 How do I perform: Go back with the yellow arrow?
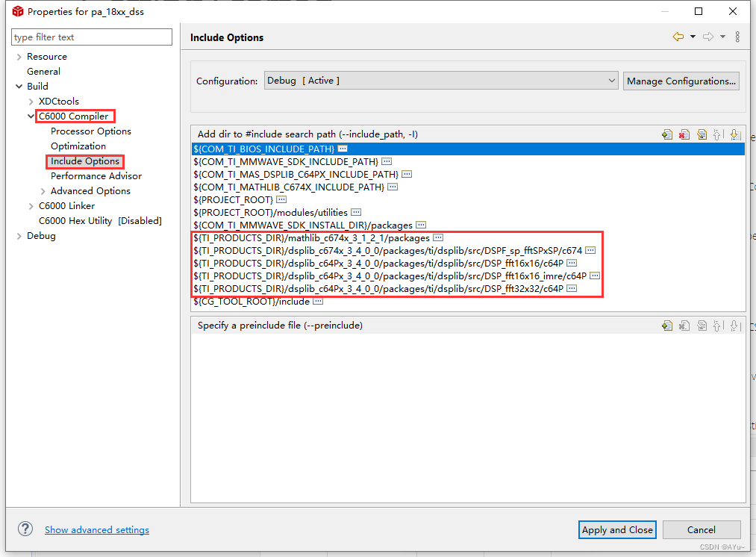click(x=678, y=37)
